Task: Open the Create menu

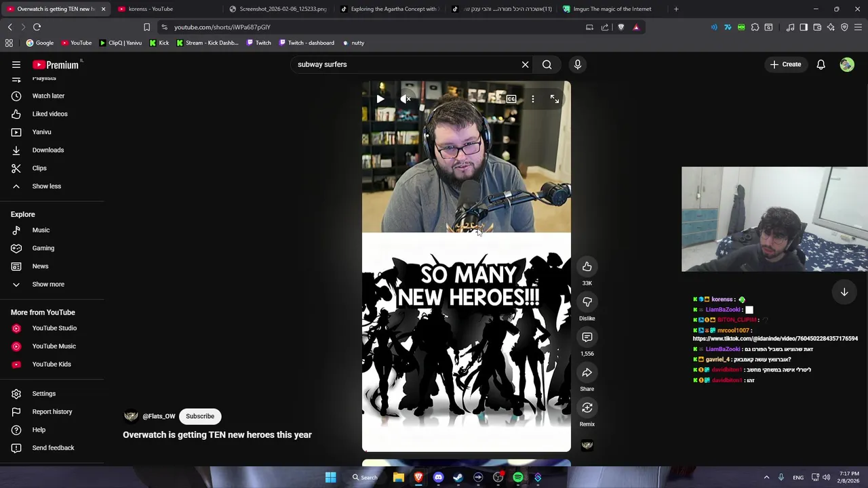Action: pos(785,64)
